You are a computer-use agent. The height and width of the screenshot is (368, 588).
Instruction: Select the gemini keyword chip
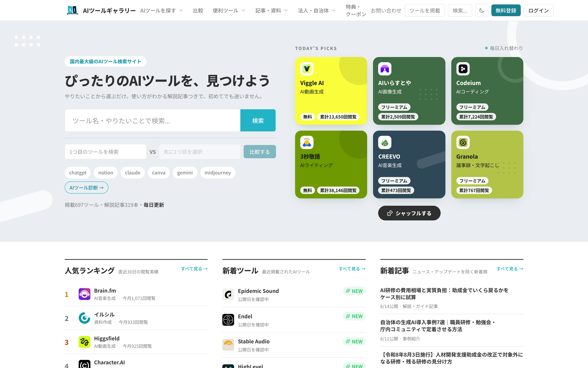pyautogui.click(x=185, y=173)
